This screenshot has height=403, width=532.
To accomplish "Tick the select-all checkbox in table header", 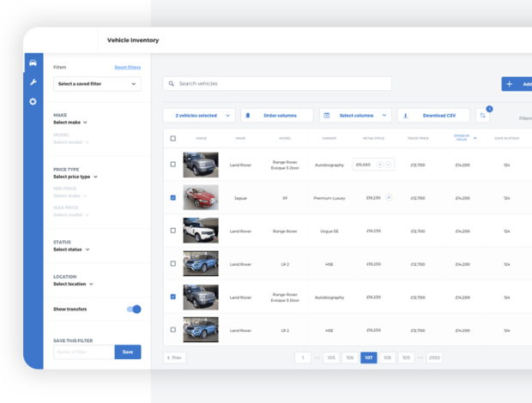I will click(x=173, y=138).
